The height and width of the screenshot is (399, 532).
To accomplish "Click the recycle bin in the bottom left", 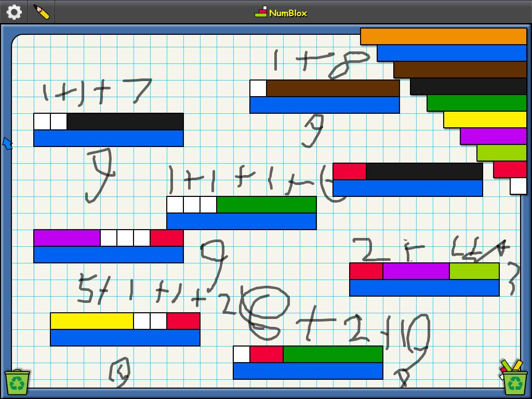I will pyautogui.click(x=17, y=379).
